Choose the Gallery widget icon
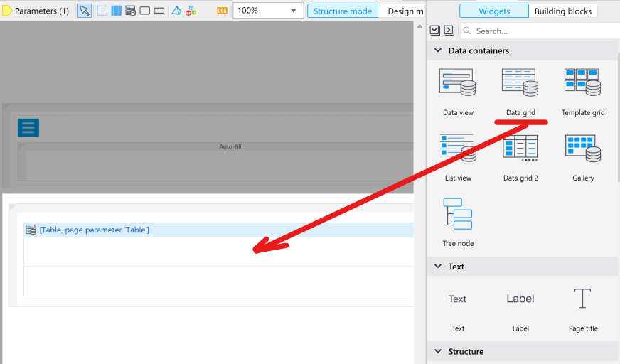 coord(582,149)
